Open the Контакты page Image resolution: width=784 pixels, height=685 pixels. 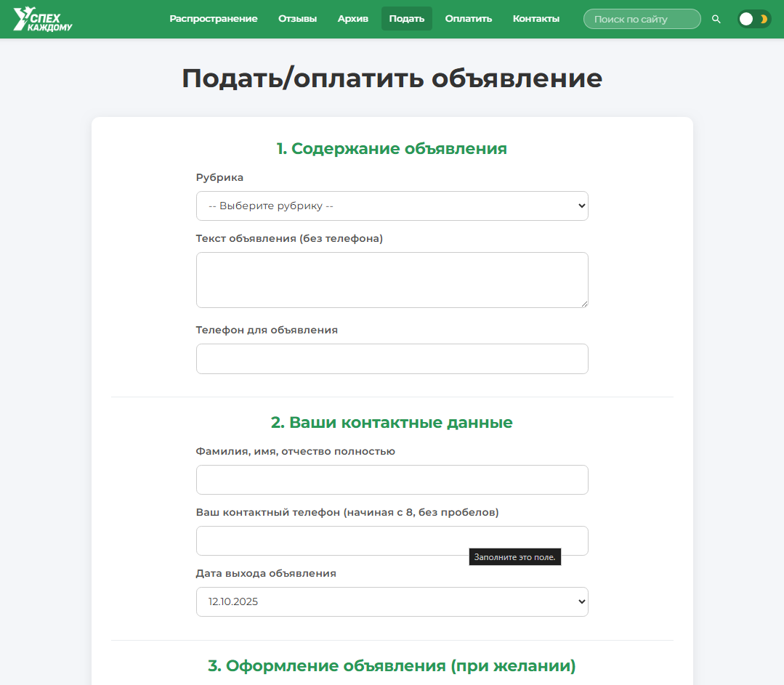coord(536,18)
